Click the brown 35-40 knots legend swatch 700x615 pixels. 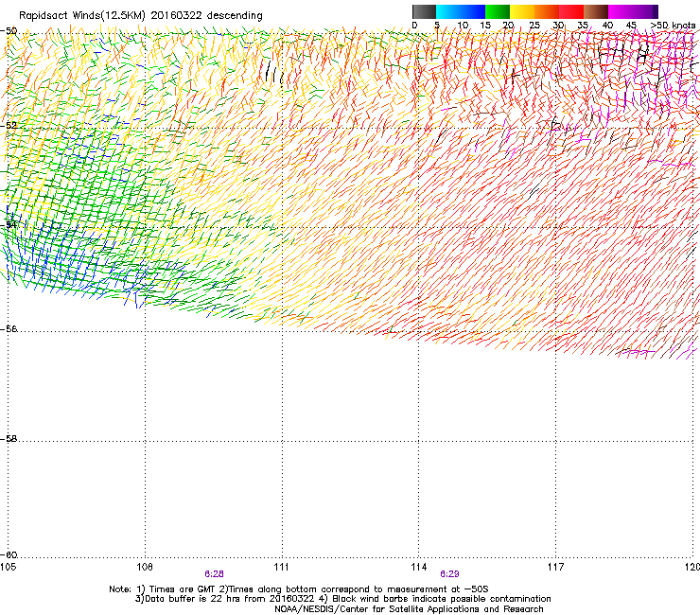pos(596,11)
